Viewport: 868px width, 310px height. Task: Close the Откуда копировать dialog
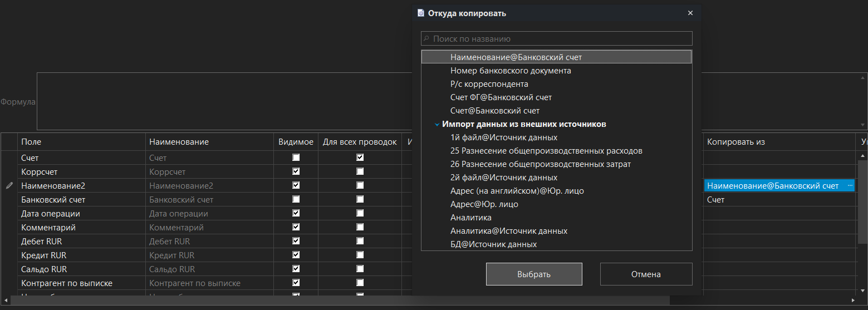(x=690, y=13)
